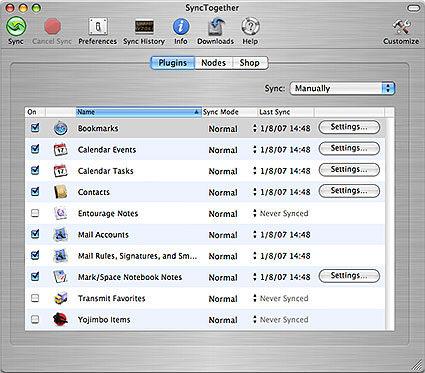Click the calendar icon for Calendar Tasks
This screenshot has width=425, height=373.
pyautogui.click(x=61, y=171)
